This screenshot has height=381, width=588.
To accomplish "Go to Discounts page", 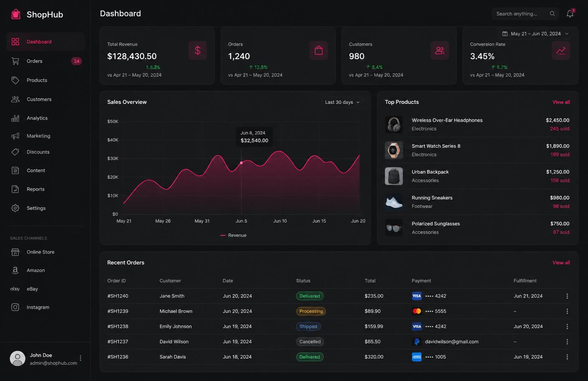I will 46,152.
